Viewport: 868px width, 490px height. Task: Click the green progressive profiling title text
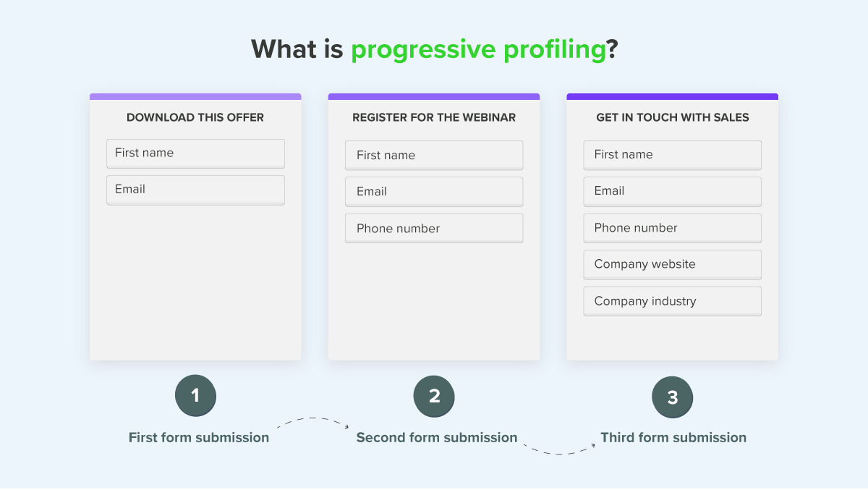pyautogui.click(x=478, y=49)
